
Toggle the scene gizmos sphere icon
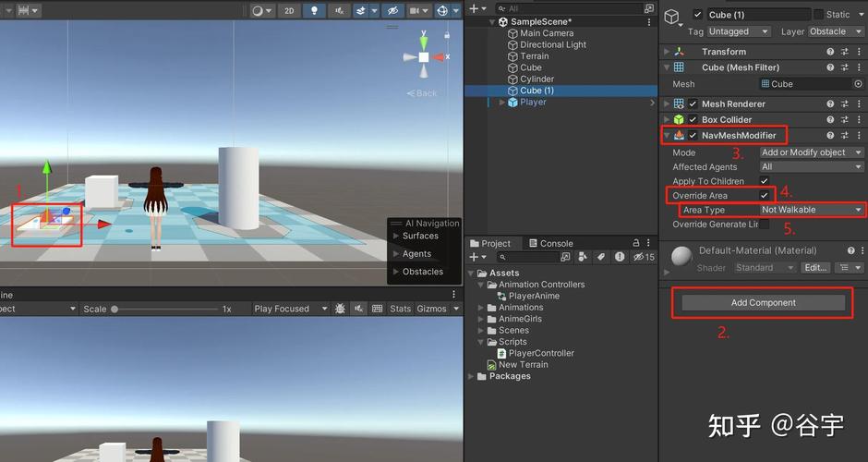[442, 10]
